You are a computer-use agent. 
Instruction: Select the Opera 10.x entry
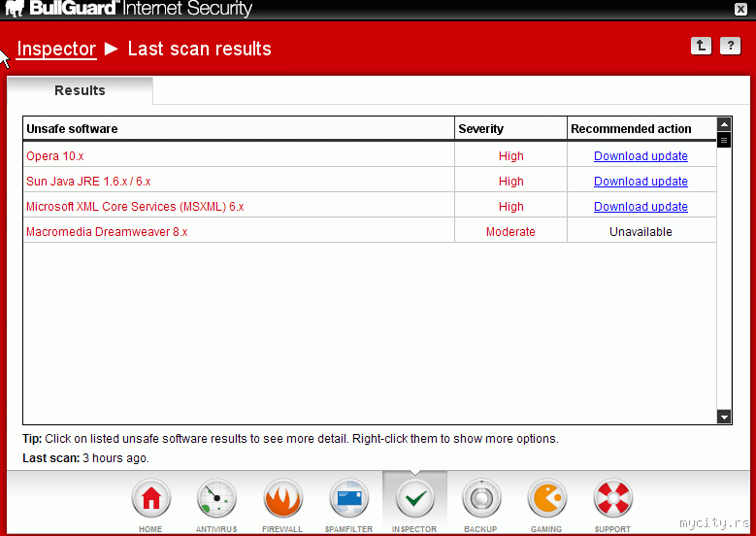(55, 155)
